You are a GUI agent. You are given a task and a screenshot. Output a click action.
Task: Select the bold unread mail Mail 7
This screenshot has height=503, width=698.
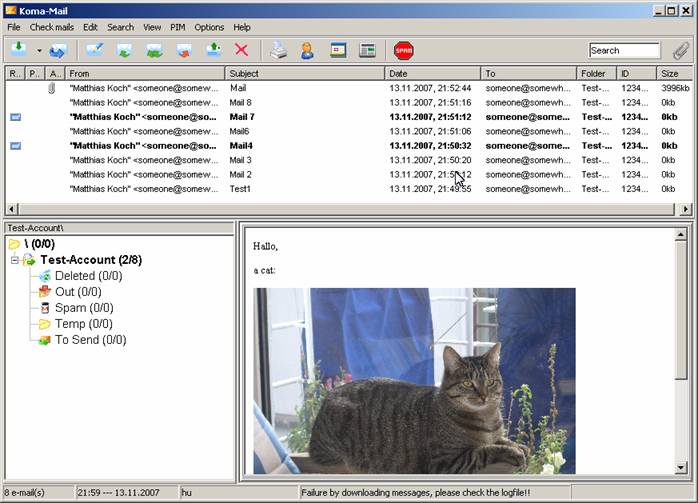coord(349,117)
